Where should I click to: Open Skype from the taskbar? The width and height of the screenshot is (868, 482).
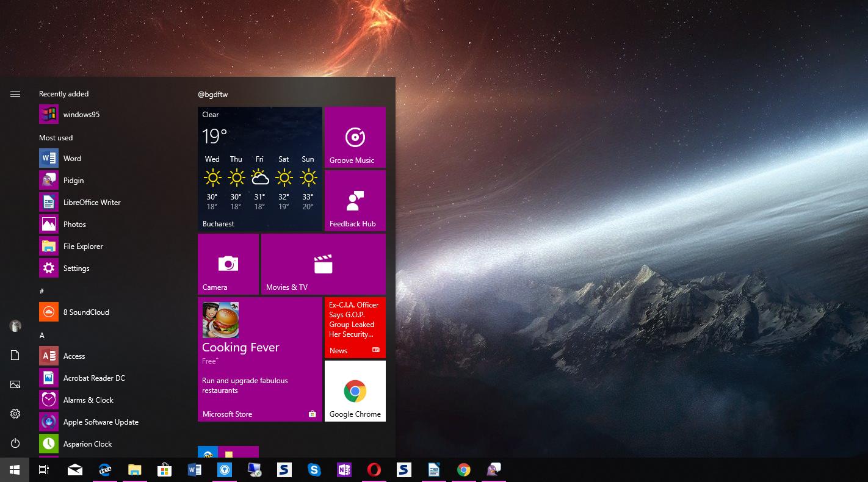click(314, 470)
